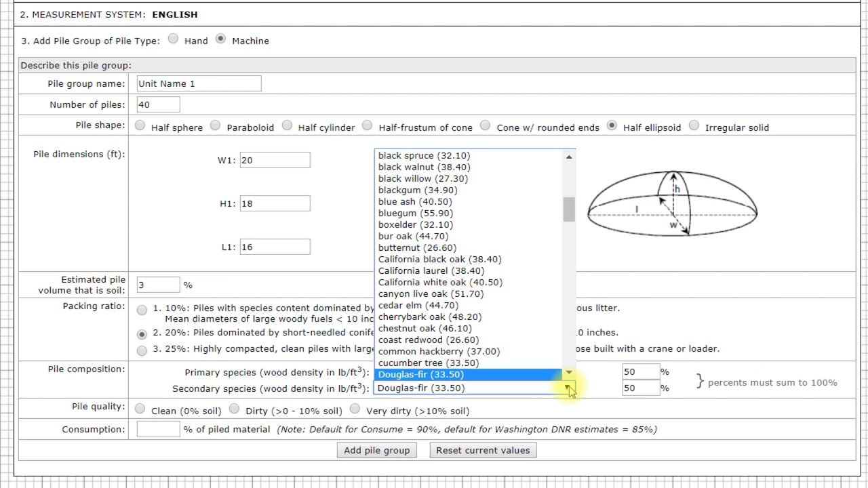The image size is (868, 488).
Task: Select black spruce (32.10) from list
Action: [469, 155]
